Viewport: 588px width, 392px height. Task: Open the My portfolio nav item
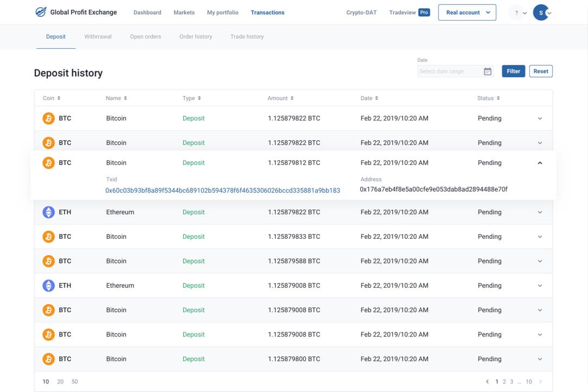pos(223,12)
